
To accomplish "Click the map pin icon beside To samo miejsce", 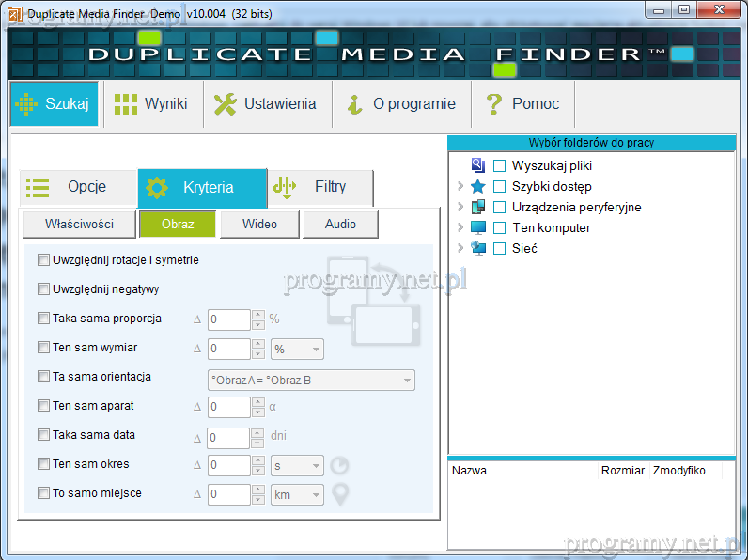I will pyautogui.click(x=340, y=494).
